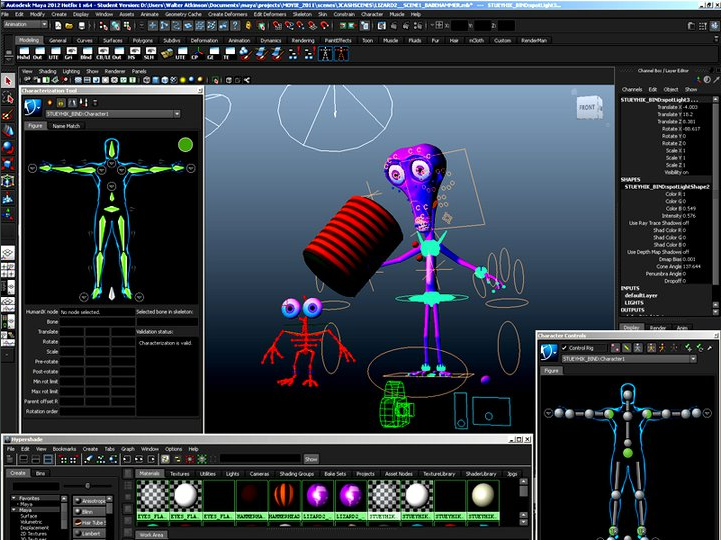Screen dimensions: 721x540
Task: Select the first purple LIZARD2 material swatch
Action: click(317, 500)
